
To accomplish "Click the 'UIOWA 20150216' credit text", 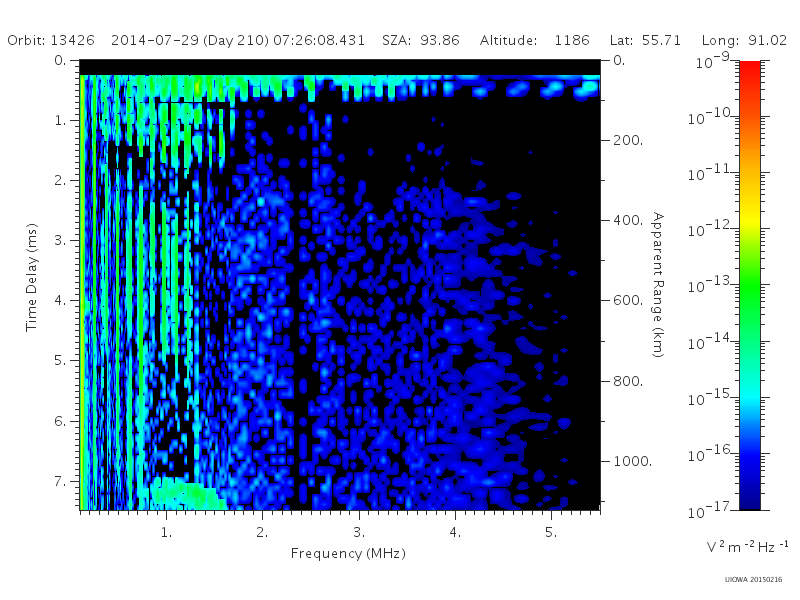I will click(x=753, y=580).
